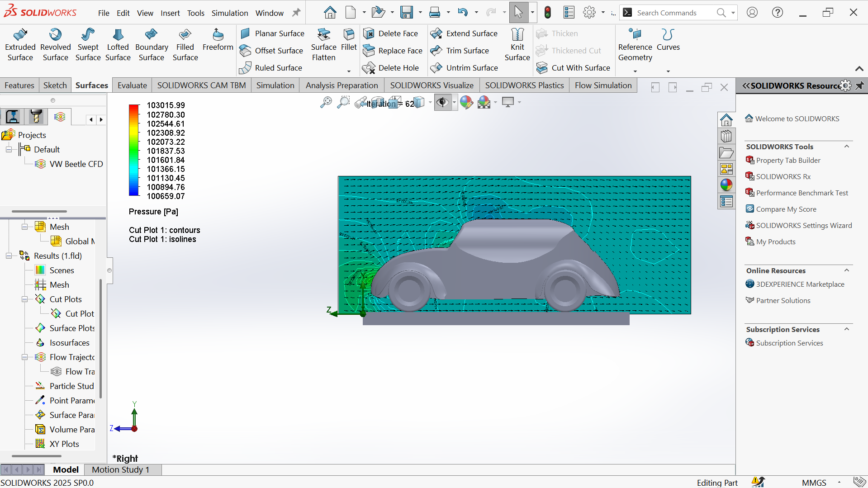Collapse the SOLIDWORKS Tools section

pyautogui.click(x=847, y=147)
